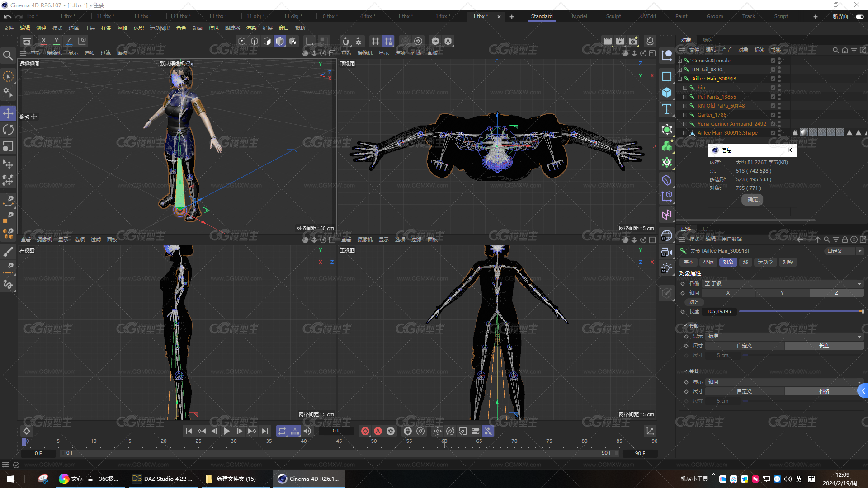Viewport: 868px width, 488px height.
Task: Switch to the Sculpt layout tab
Action: tap(613, 16)
